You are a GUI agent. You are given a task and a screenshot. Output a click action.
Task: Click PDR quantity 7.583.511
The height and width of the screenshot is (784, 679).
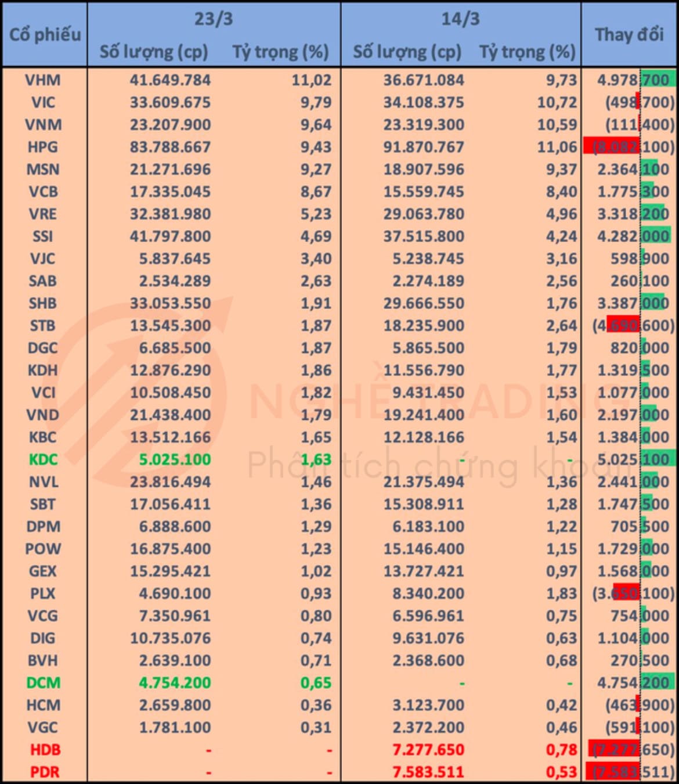pyautogui.click(x=428, y=772)
